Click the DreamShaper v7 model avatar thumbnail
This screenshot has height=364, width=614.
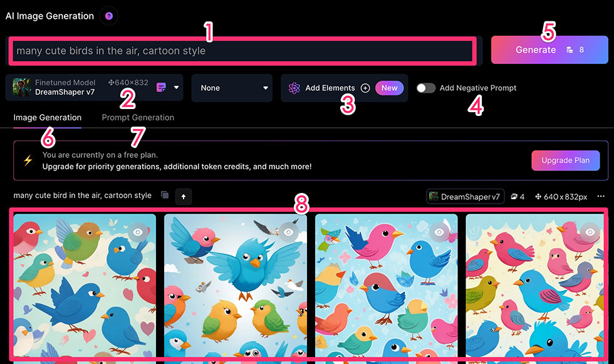tap(21, 87)
